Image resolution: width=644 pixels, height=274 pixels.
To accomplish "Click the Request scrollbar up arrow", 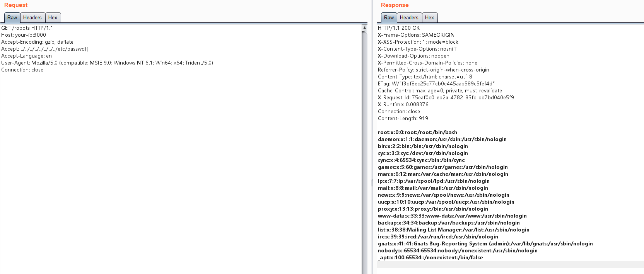I will click(x=364, y=28).
